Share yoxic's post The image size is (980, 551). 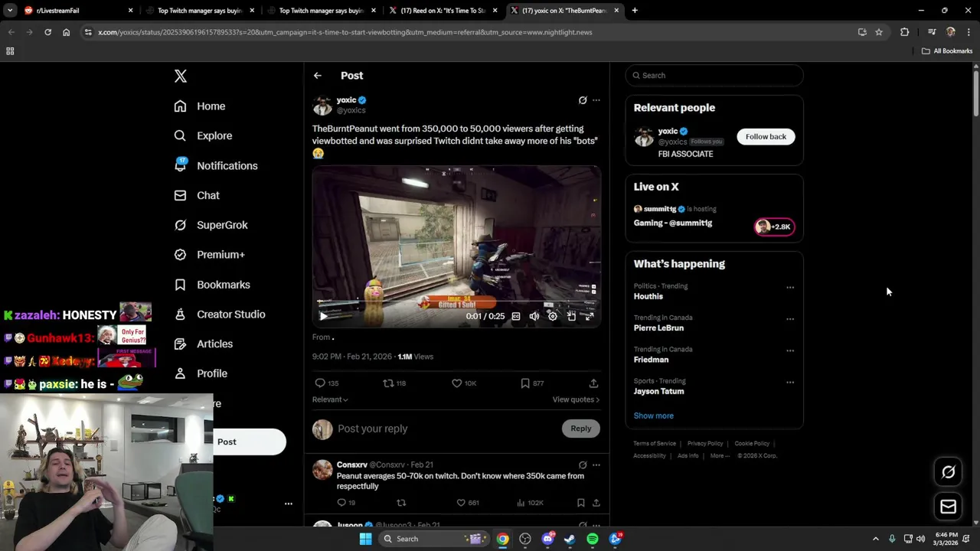(x=593, y=383)
